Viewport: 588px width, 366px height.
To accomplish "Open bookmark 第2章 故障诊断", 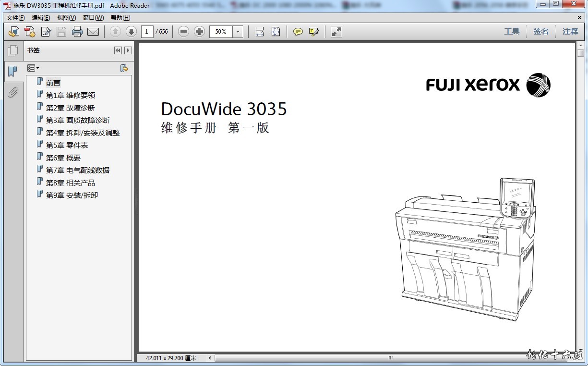I will tap(71, 108).
